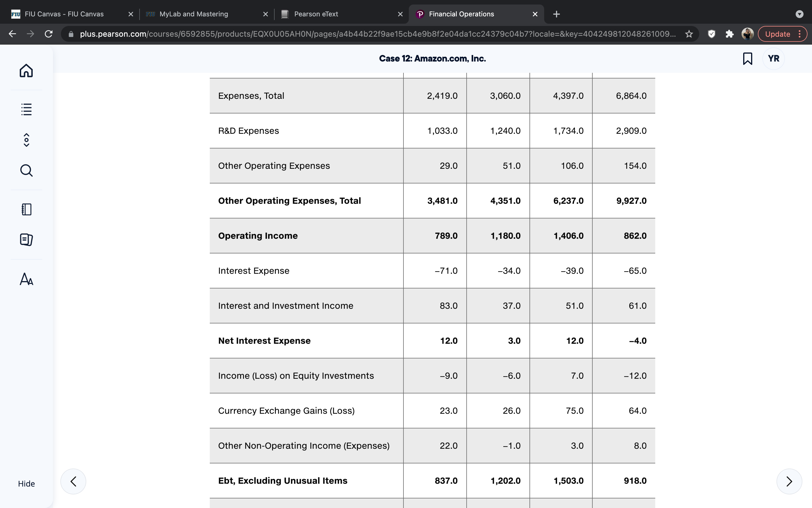812x508 pixels.
Task: Click the Chrome Update button
Action: point(782,34)
